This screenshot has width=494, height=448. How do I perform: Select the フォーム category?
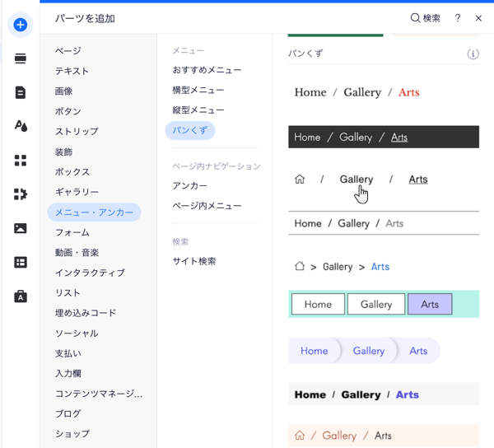tap(72, 232)
